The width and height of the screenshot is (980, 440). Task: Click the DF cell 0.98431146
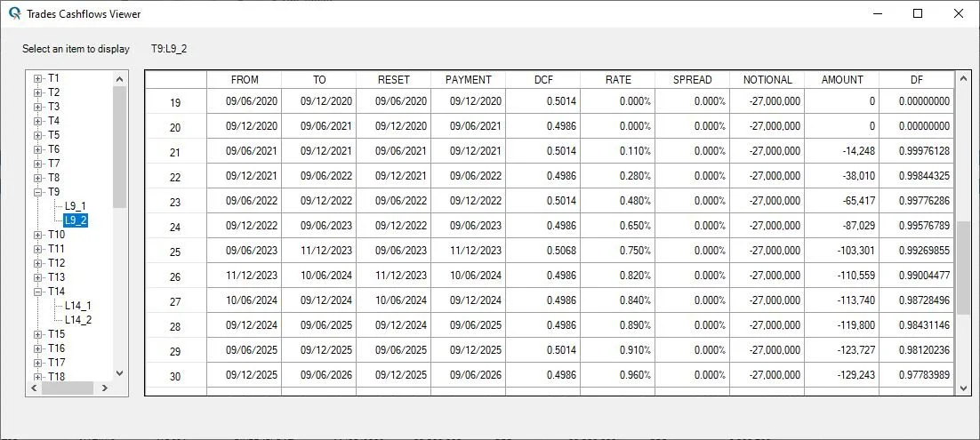pos(917,325)
